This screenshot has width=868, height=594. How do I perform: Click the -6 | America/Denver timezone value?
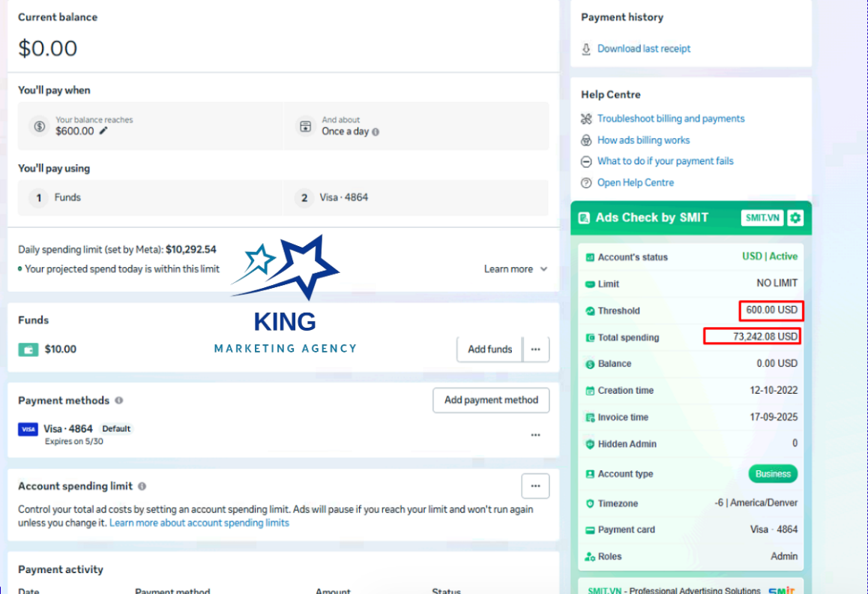[x=756, y=503]
